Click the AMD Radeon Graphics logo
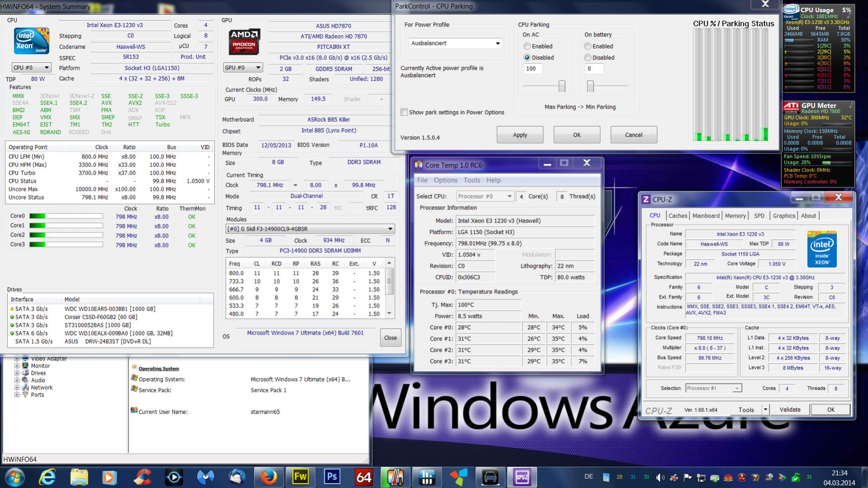868x488 pixels. pyautogui.click(x=244, y=42)
